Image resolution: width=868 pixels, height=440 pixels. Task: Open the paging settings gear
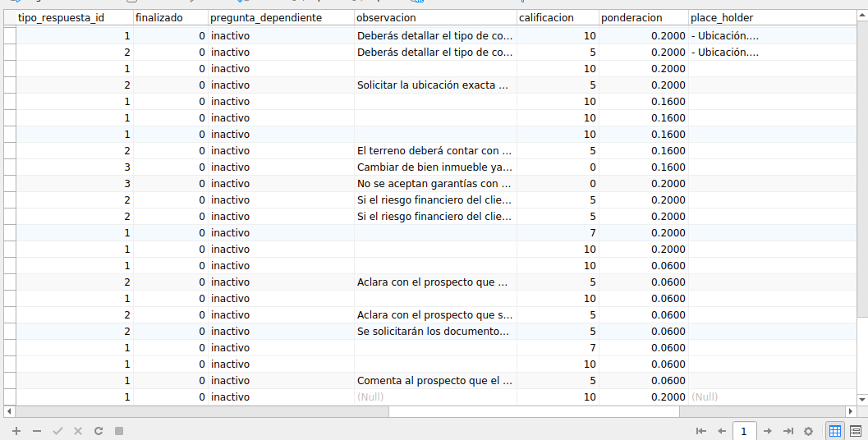point(808,431)
